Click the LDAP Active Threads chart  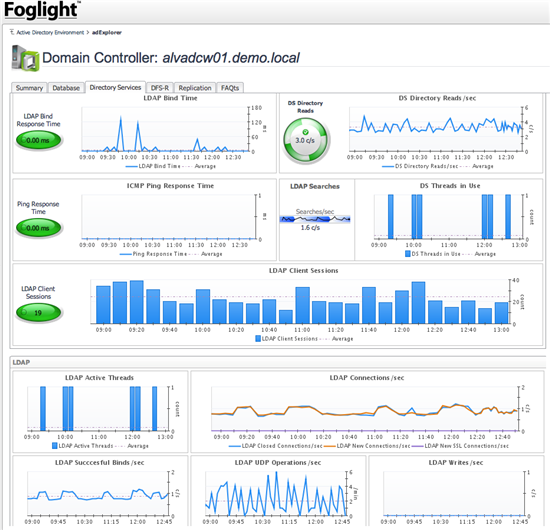[x=98, y=409]
